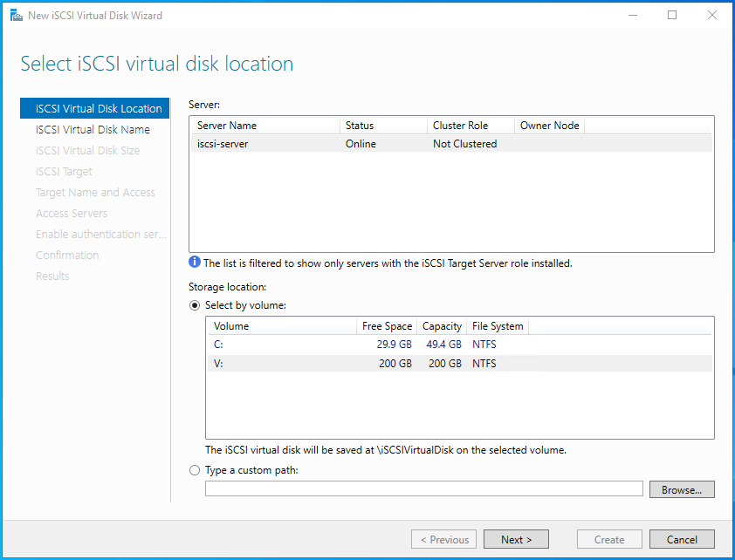Screen dimensions: 735x560
Task: Open the iSCSI Virtual Disk Location step
Action: (99, 109)
